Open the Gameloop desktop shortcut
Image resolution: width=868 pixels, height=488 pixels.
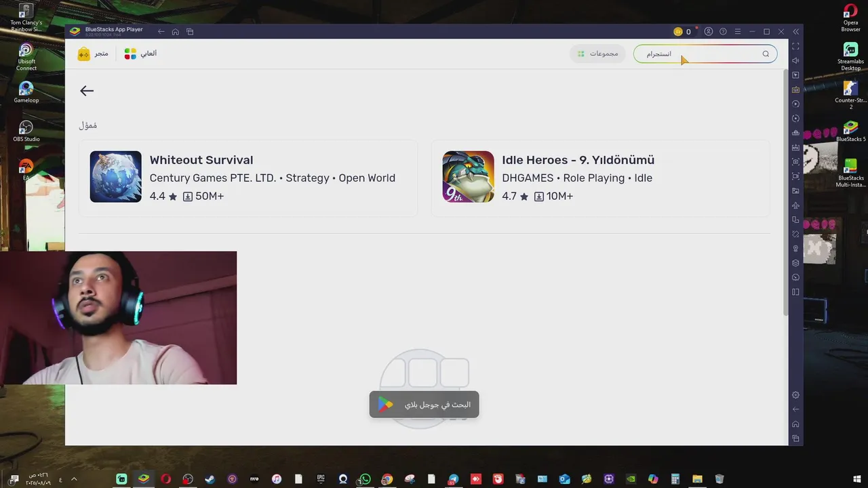(x=26, y=93)
